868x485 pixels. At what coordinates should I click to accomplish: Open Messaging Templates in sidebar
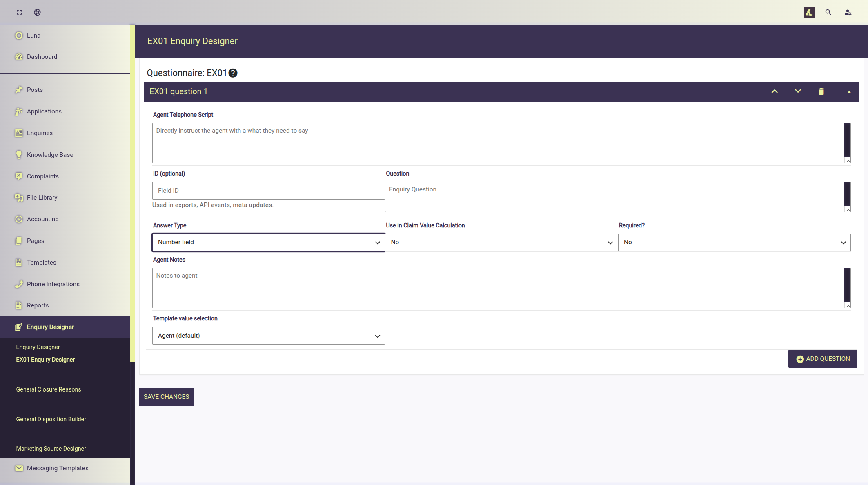coord(65,468)
